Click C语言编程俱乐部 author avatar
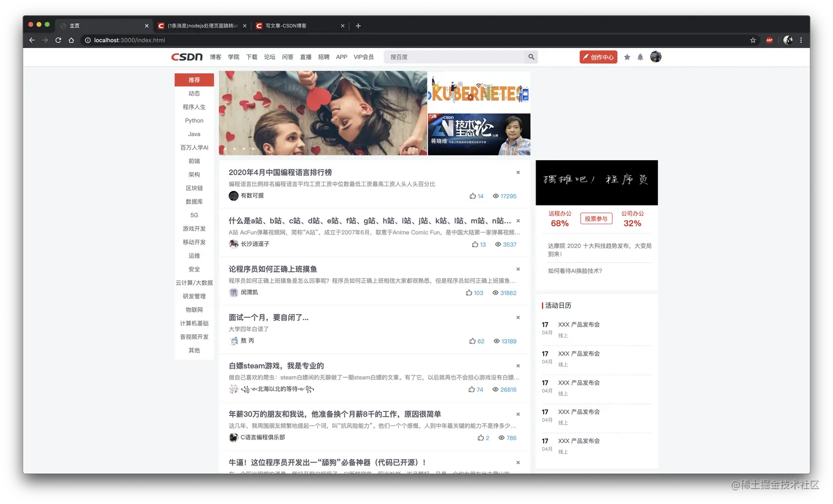The height and width of the screenshot is (504, 833). [234, 437]
